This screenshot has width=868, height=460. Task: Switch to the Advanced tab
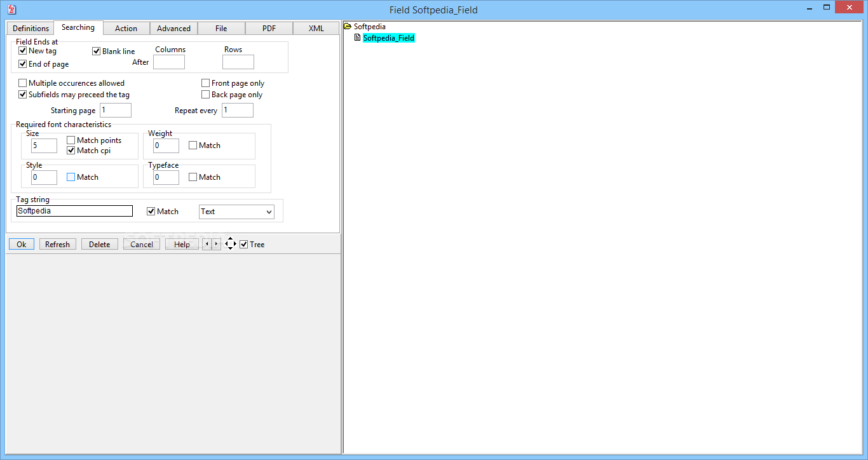173,29
